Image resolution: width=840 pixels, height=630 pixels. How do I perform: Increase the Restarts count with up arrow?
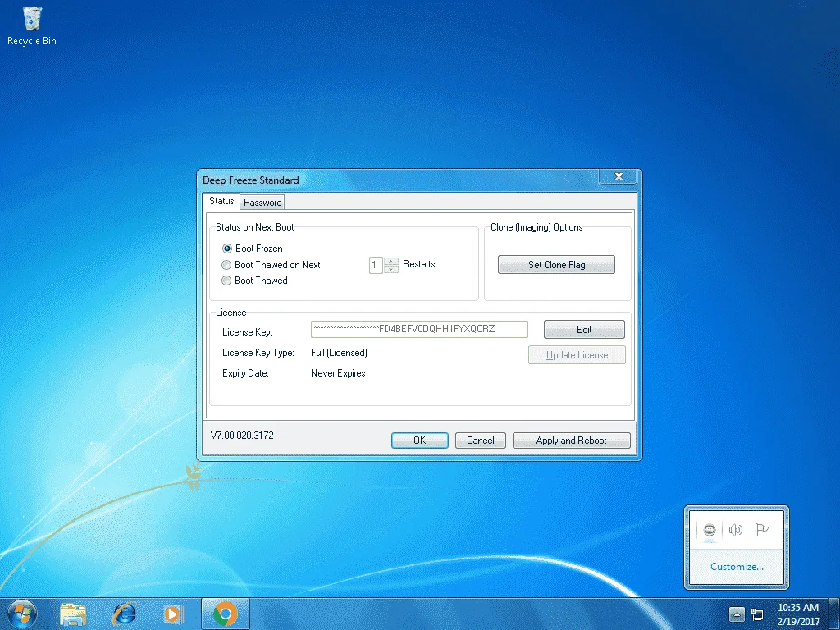391,262
